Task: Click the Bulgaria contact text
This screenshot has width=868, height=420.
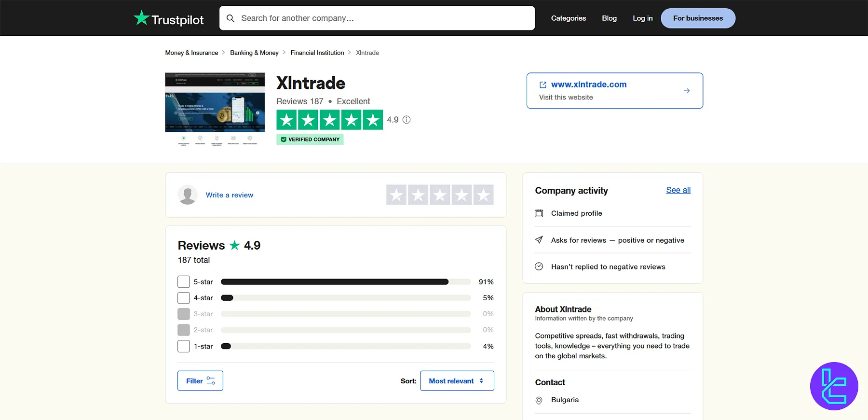Action: pos(565,400)
